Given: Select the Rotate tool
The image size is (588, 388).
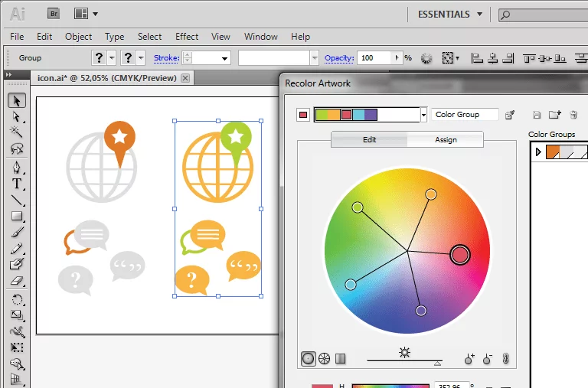Looking at the screenshot, I should (17, 299).
